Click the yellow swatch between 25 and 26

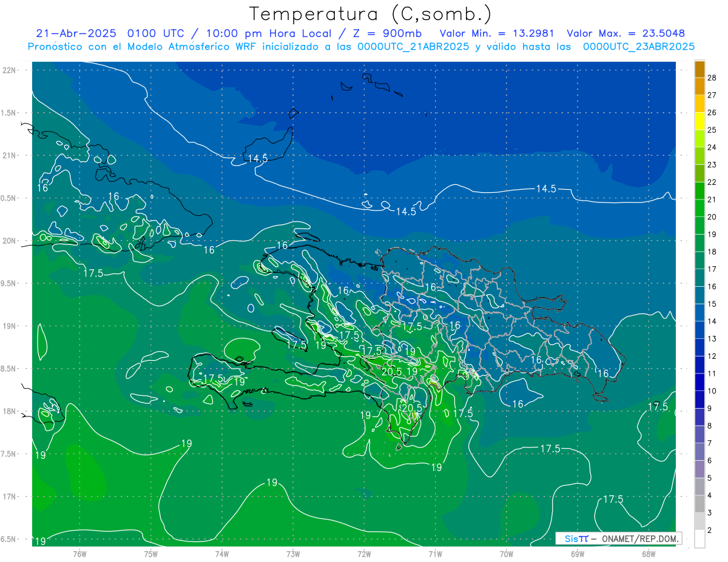pos(699,121)
